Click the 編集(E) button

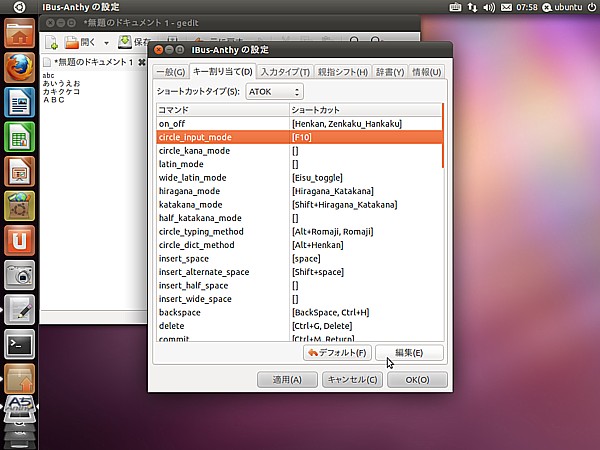click(409, 353)
